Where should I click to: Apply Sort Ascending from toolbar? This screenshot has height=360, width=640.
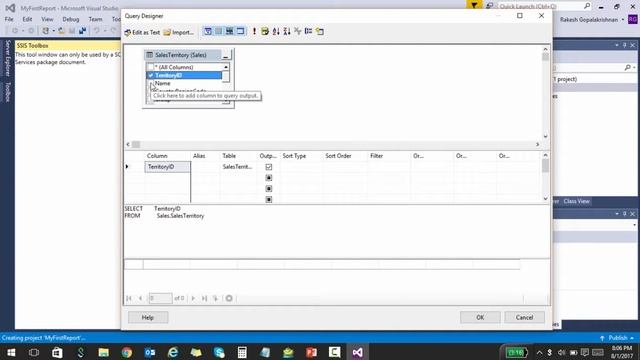pyautogui.click(x=276, y=31)
